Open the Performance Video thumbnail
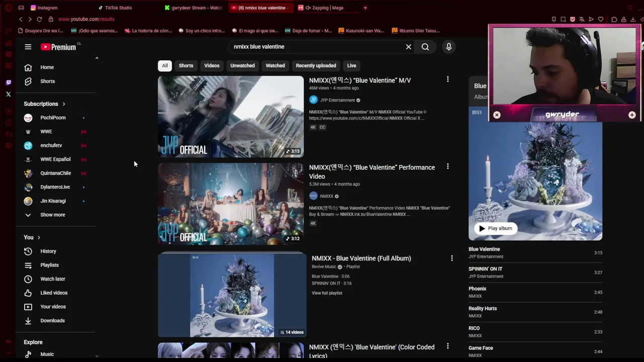644x362 pixels. click(x=231, y=204)
